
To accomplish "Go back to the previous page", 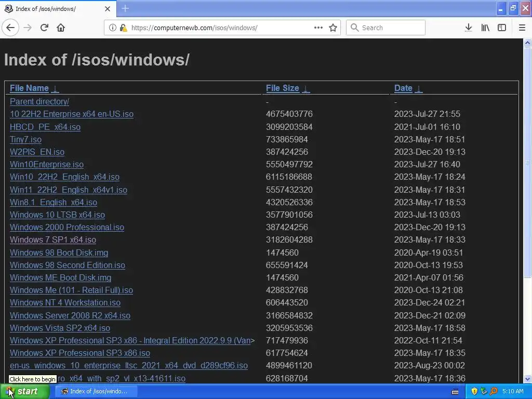I will (x=10, y=28).
